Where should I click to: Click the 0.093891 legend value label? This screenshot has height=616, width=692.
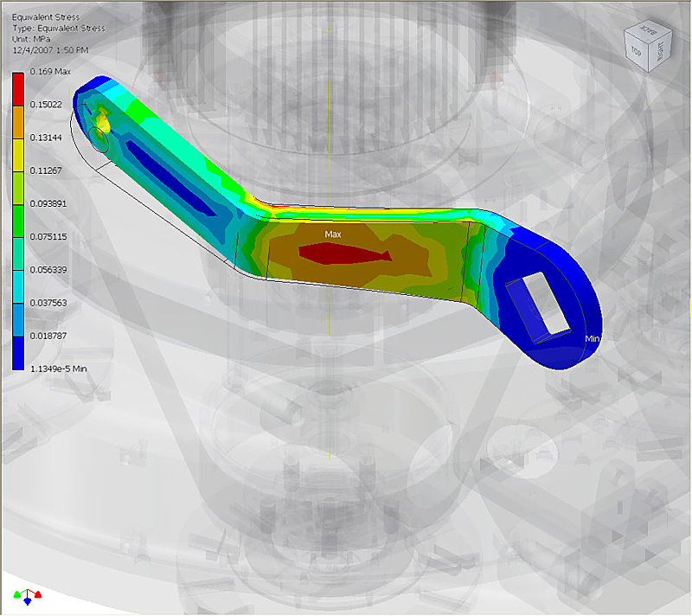click(x=48, y=203)
